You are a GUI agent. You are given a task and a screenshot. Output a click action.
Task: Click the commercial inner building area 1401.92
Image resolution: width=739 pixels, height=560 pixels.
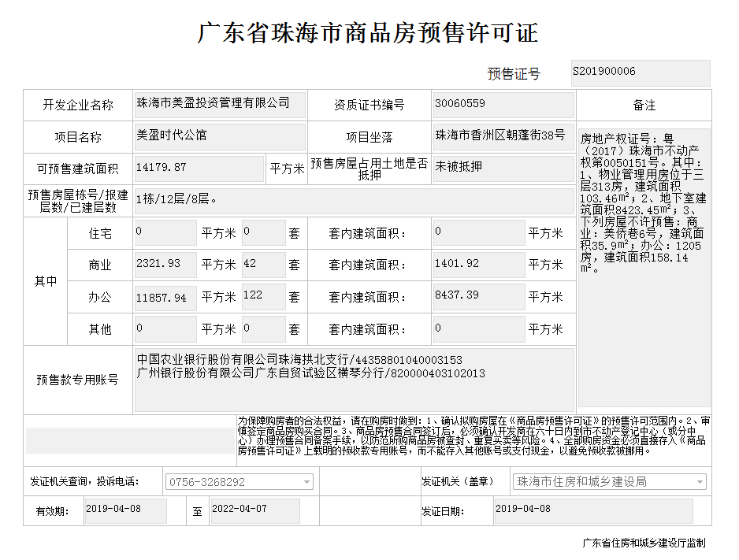478,265
